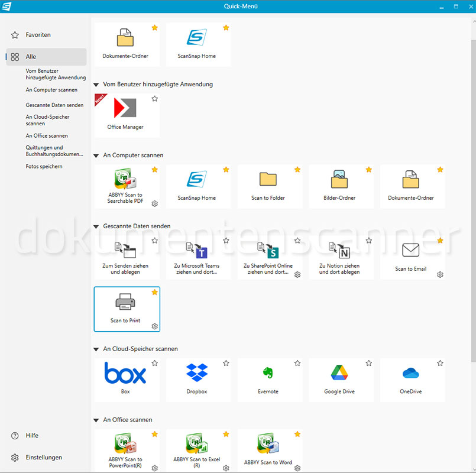Toggle favorite star on Office Manager
Viewport: 476px width, 473px height.
click(x=154, y=99)
